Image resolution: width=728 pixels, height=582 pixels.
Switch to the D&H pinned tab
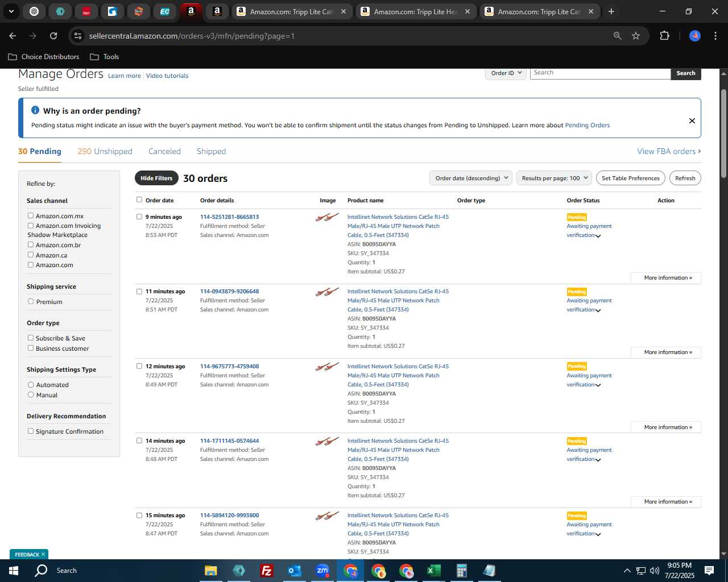pyautogui.click(x=86, y=11)
